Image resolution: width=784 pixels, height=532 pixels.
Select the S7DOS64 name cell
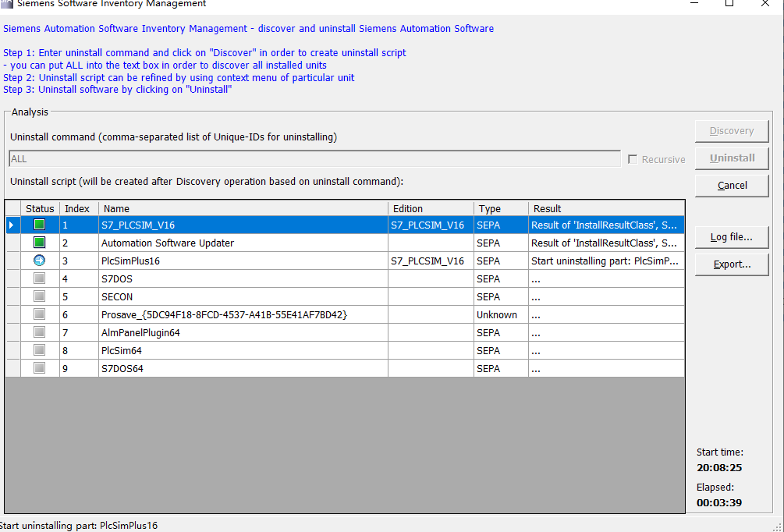point(243,369)
